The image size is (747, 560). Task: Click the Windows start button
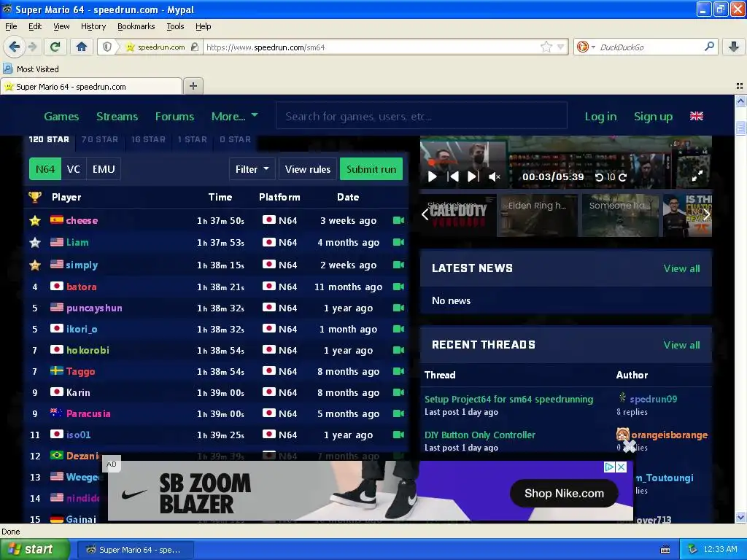(x=34, y=549)
